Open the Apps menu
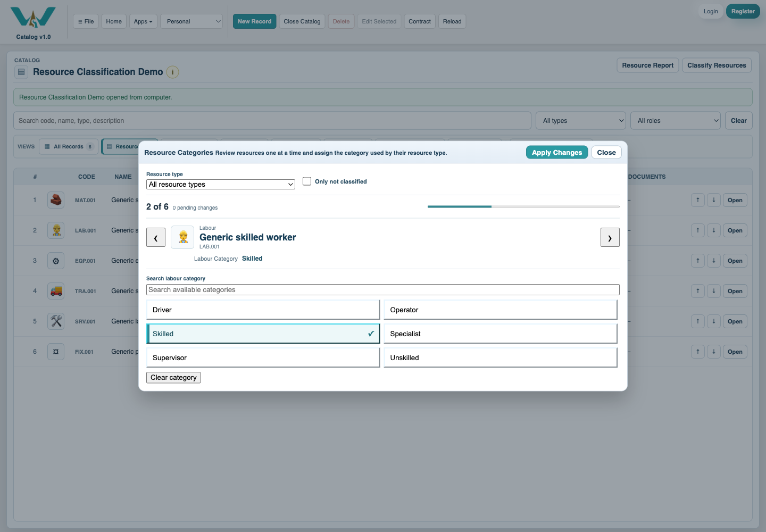The image size is (766, 532). pos(143,21)
